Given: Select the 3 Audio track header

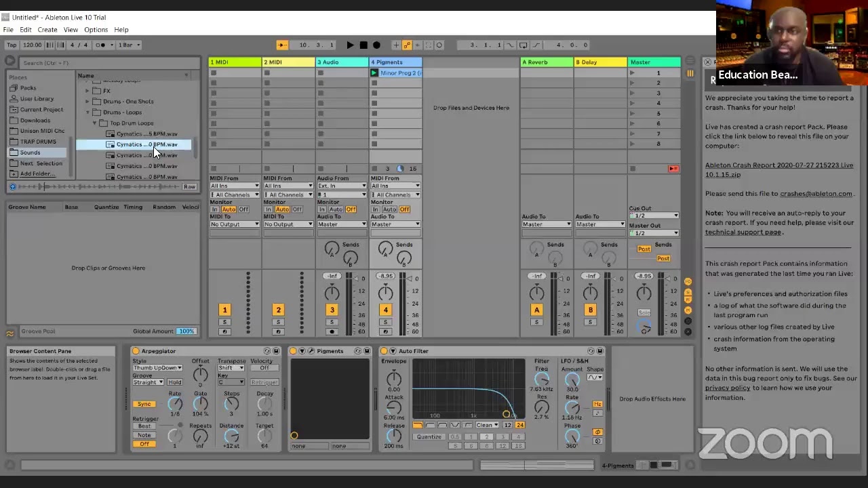Looking at the screenshot, I should 342,62.
